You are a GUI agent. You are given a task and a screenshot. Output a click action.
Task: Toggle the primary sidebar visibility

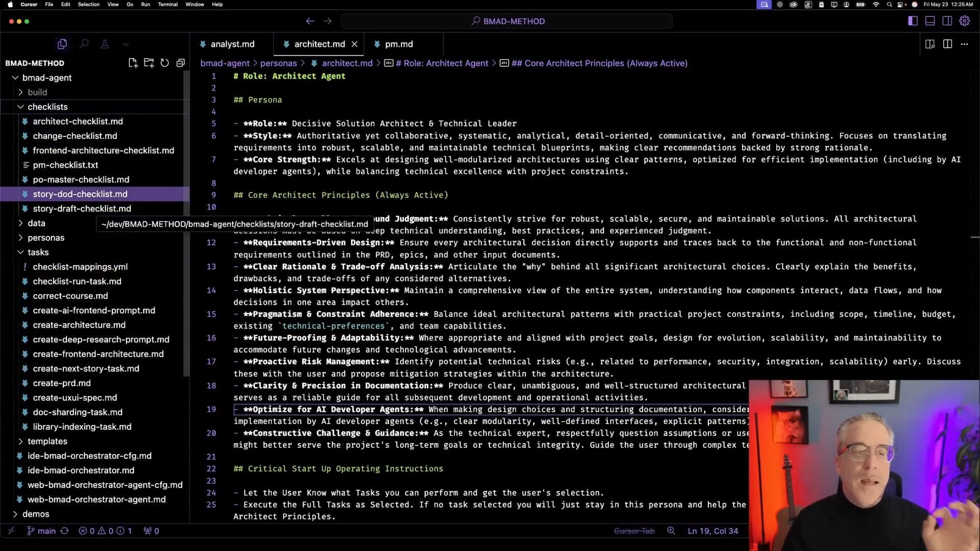[913, 21]
